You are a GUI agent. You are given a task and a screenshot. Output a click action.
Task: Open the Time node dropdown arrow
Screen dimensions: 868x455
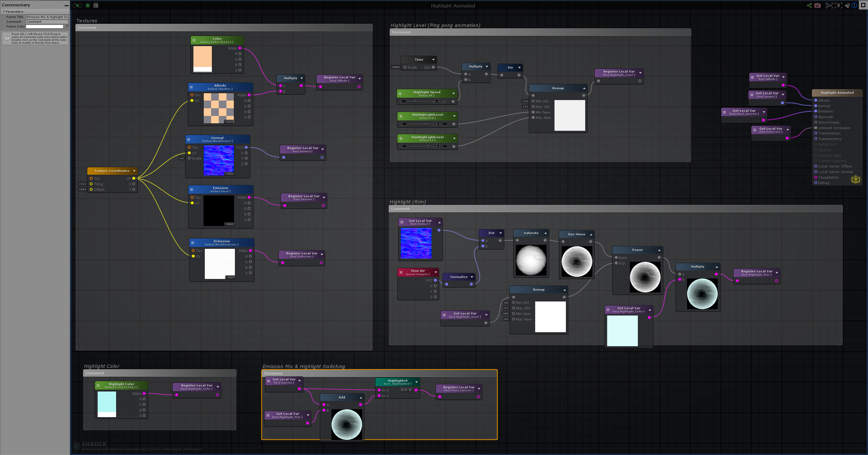pos(433,60)
